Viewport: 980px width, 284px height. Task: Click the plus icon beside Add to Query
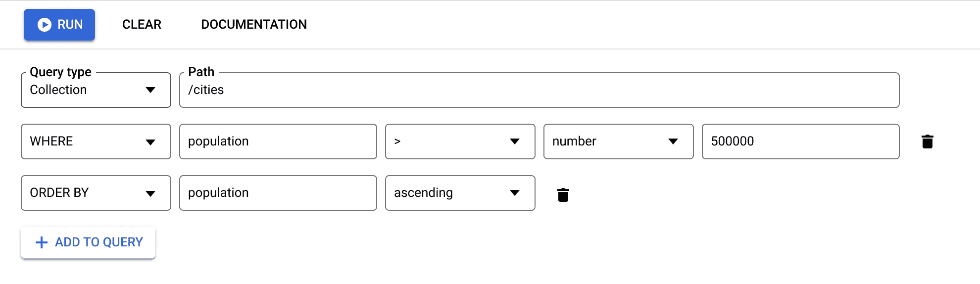pyautogui.click(x=42, y=242)
